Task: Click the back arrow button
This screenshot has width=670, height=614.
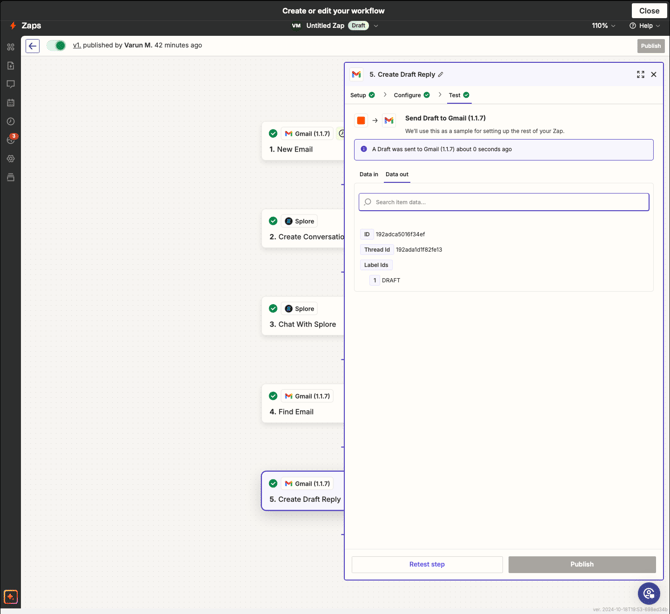Action: (32, 46)
